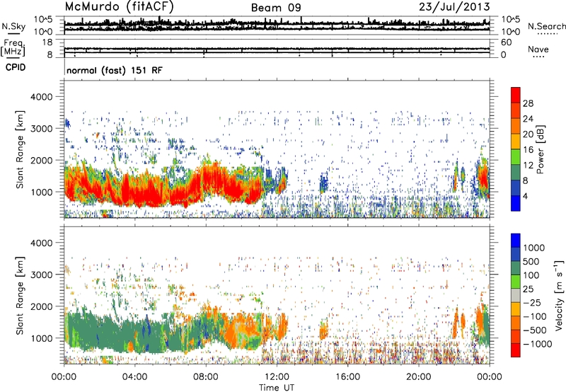Viewport: 566px width, 392px height.
Task: Click the Slant Range [km] label of velocity panel
Action: point(20,295)
